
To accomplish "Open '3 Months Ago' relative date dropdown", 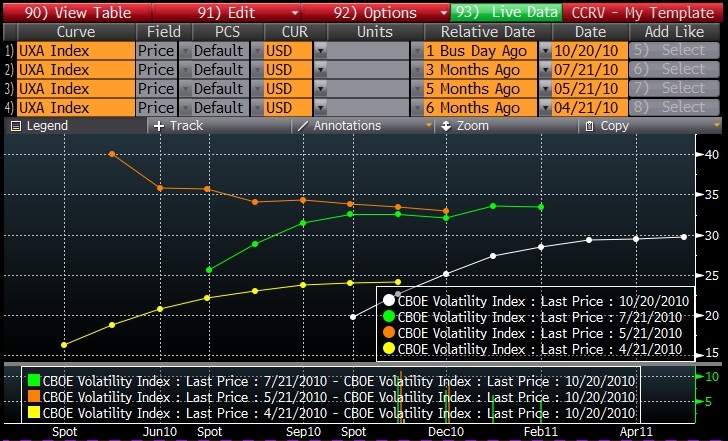I will 544,70.
